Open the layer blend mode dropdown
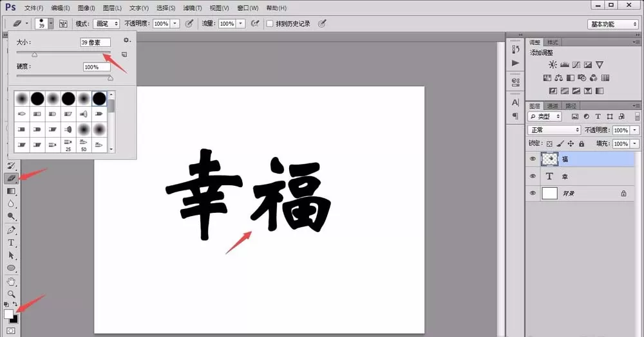 554,130
